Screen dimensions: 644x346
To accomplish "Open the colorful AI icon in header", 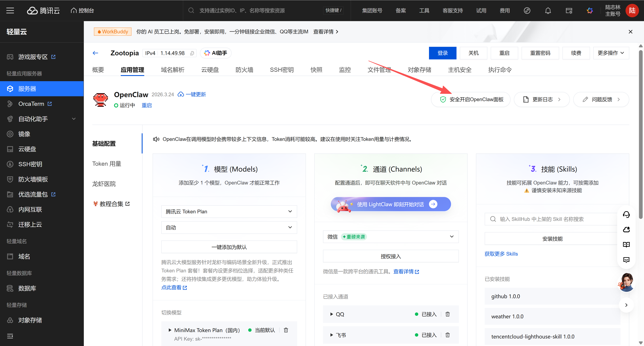I will coord(590,11).
